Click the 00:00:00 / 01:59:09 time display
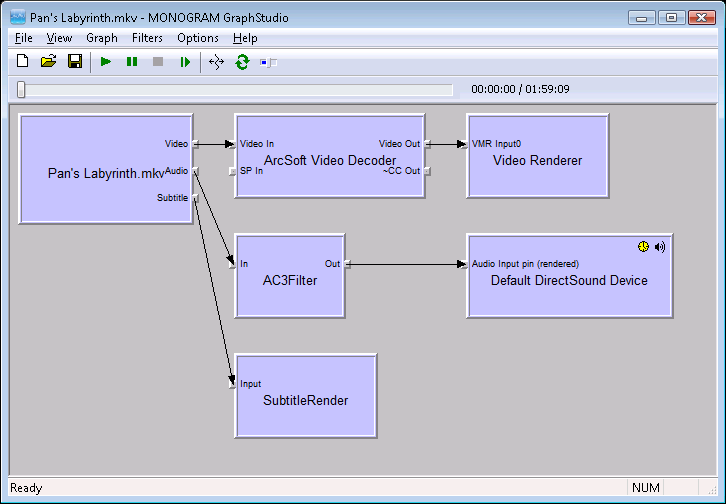This screenshot has width=726, height=504. (520, 89)
